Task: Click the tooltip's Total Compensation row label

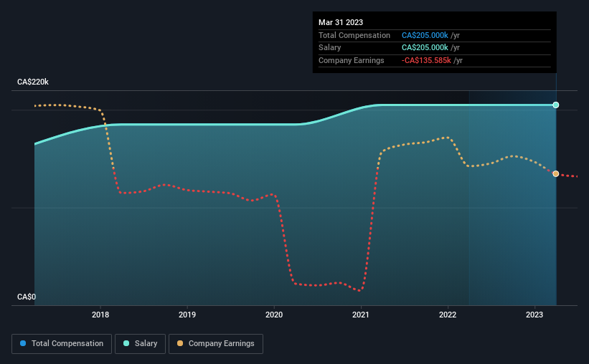Action: click(354, 35)
